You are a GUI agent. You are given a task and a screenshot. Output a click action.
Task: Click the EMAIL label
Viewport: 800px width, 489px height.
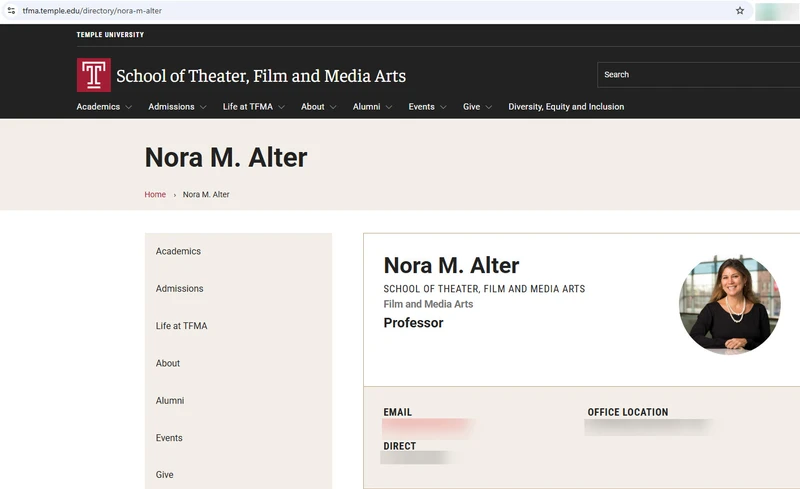click(397, 412)
